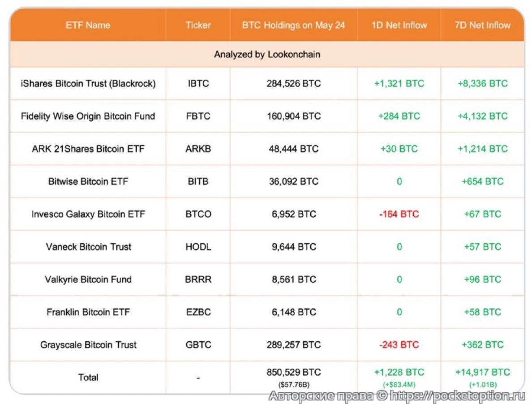Click the red -243 BTC outflow value
The height and width of the screenshot is (404, 532).
(x=399, y=344)
